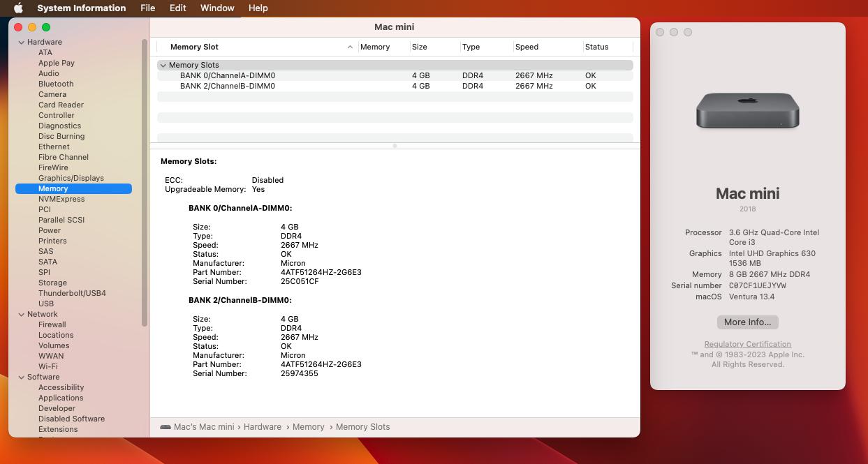Screen dimensions: 868x464
Task: Select Accessibility under Software
Action: click(x=61, y=387)
